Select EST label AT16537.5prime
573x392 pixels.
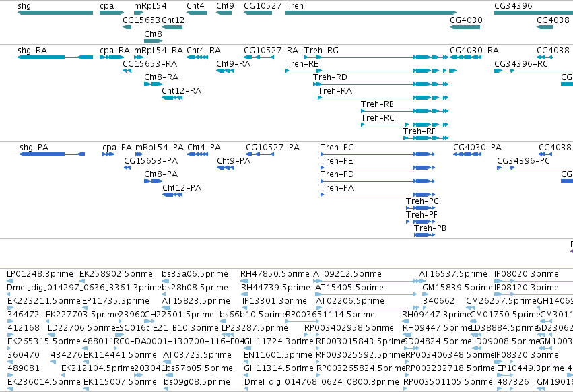point(452,274)
